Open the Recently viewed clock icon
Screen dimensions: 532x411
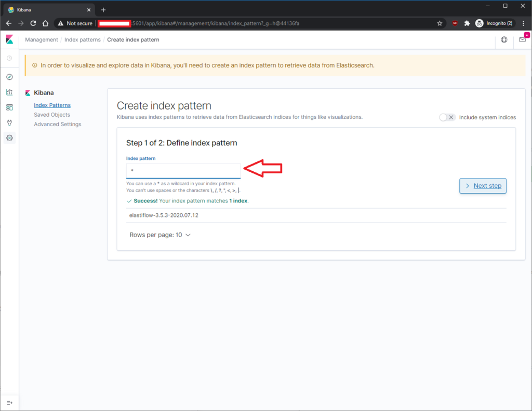click(9, 58)
